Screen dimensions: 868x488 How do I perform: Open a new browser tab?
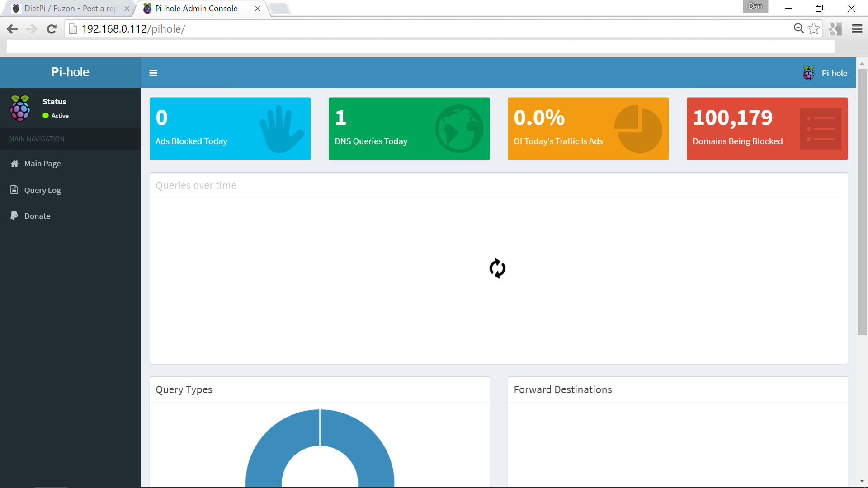(280, 9)
